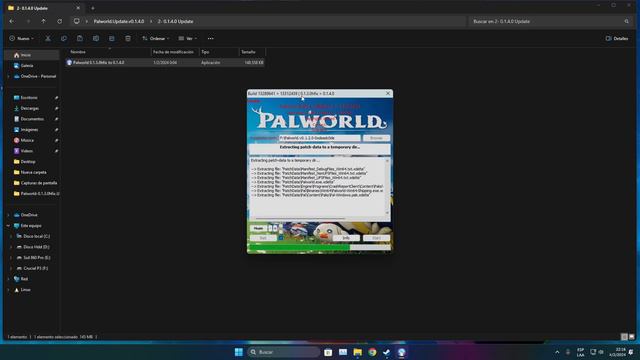
Task: Click the taskbar Buscar search box
Action: click(x=284, y=352)
